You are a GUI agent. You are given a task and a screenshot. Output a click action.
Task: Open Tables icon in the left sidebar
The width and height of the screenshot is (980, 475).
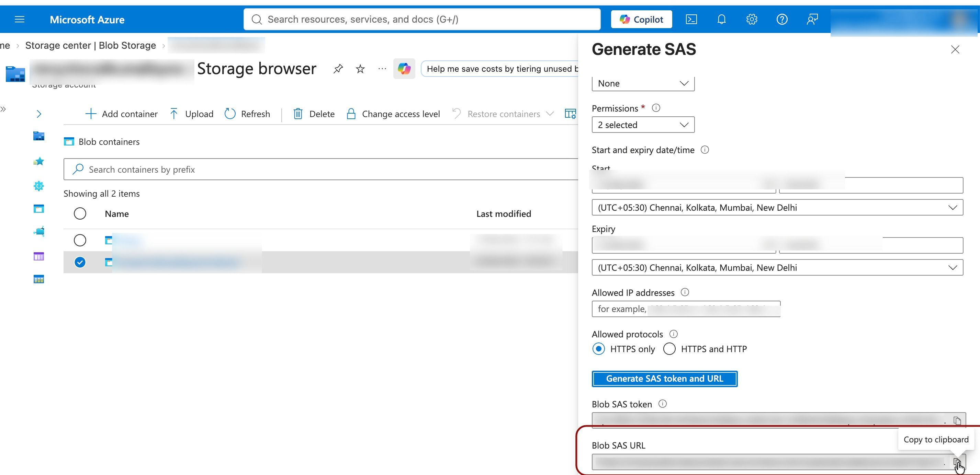[38, 279]
